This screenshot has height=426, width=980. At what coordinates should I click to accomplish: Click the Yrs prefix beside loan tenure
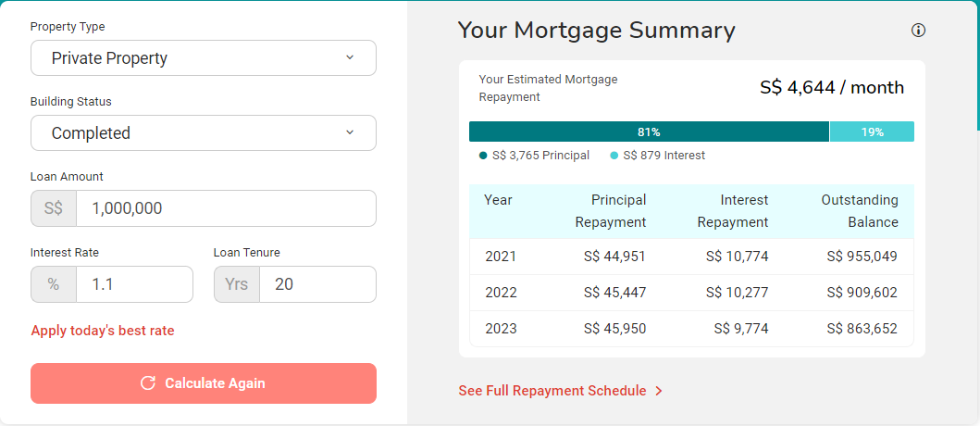(x=237, y=284)
